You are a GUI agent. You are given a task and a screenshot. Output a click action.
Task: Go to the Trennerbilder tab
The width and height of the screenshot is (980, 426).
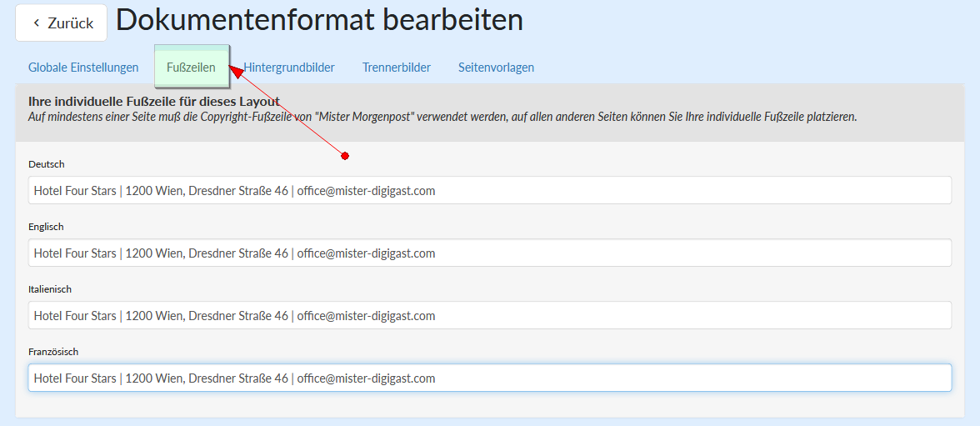coord(396,68)
